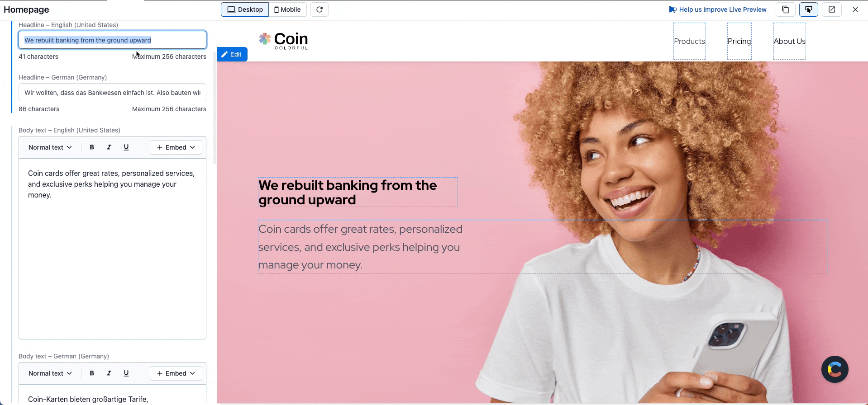
Task: Open preview in new tab icon
Action: coord(832,9)
